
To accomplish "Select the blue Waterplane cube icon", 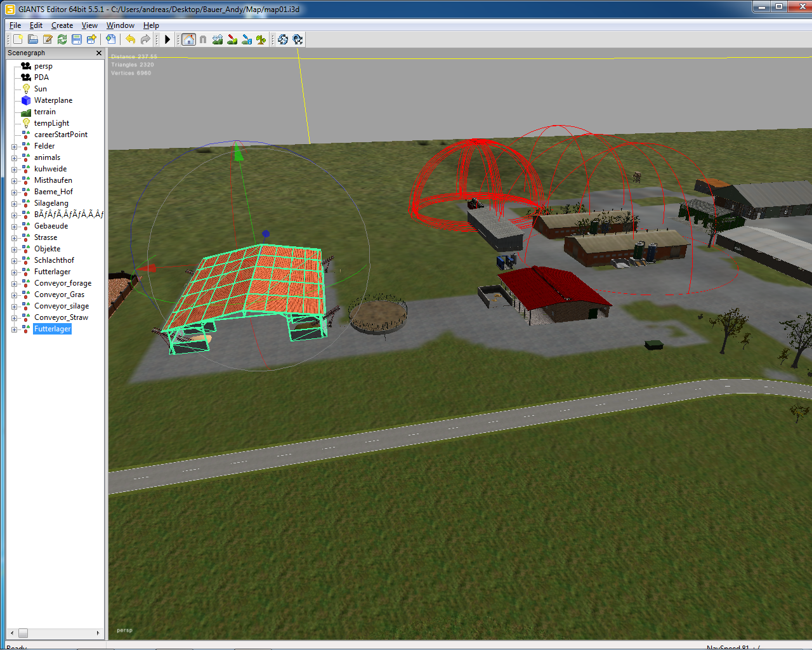I will [26, 100].
